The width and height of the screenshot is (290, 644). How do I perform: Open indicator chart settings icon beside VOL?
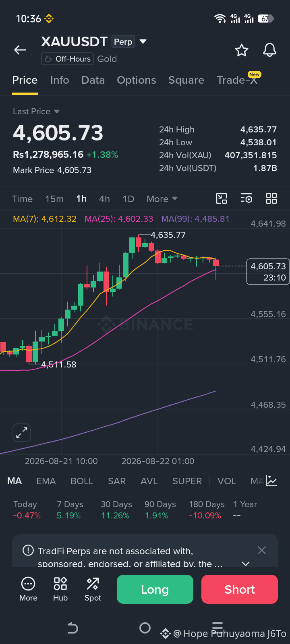(x=271, y=481)
